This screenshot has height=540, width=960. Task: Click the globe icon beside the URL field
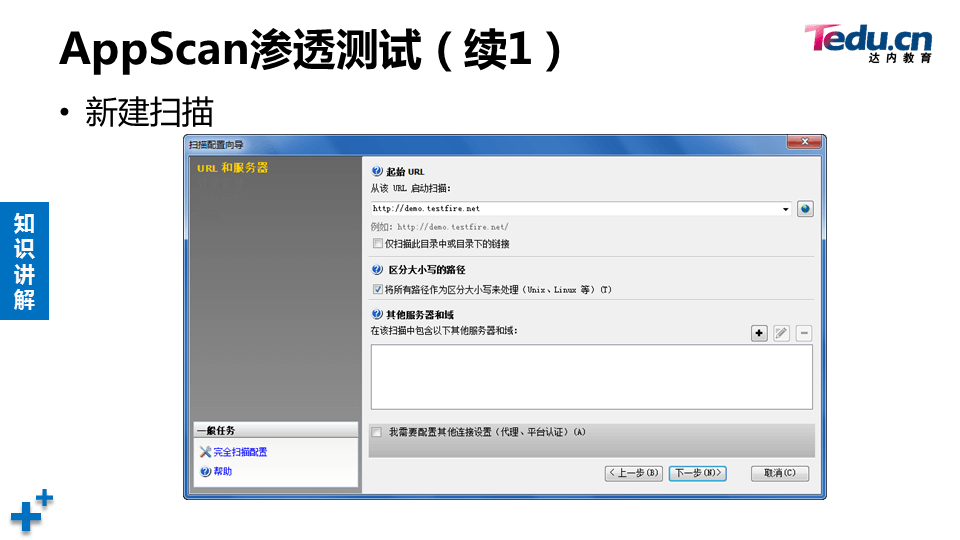pyautogui.click(x=805, y=209)
